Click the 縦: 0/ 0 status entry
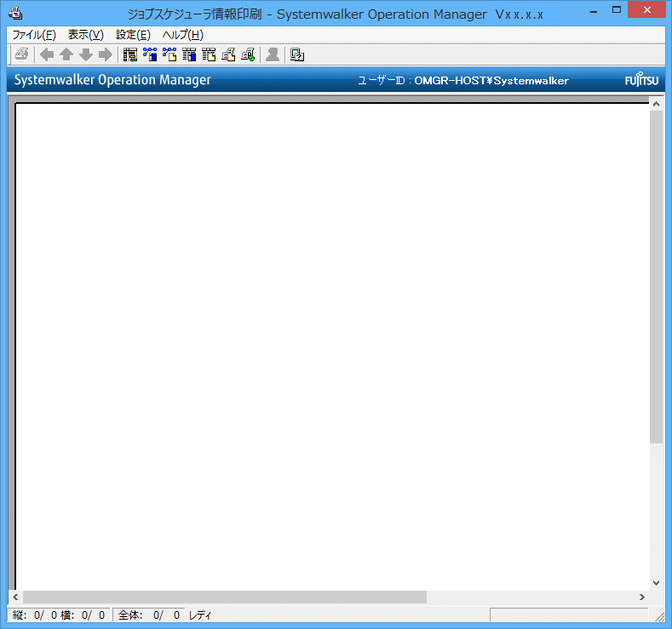This screenshot has height=629, width=672. [35, 615]
